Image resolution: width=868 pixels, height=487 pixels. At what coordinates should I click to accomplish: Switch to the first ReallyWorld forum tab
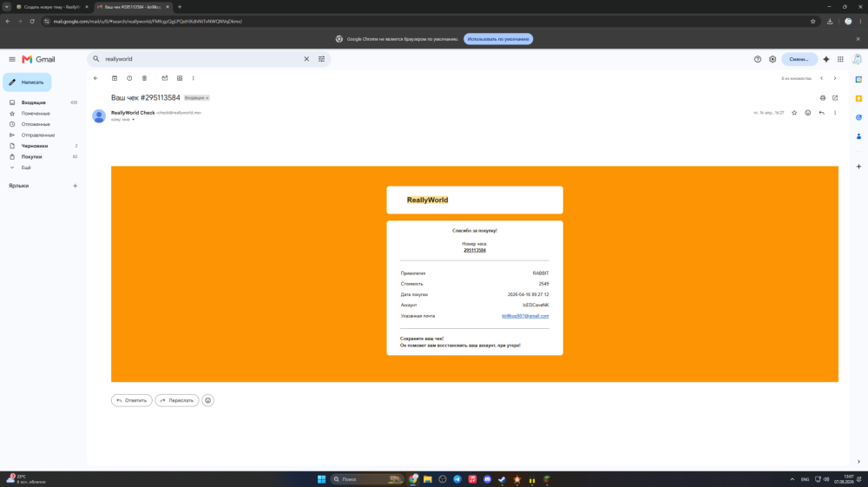[x=51, y=7]
